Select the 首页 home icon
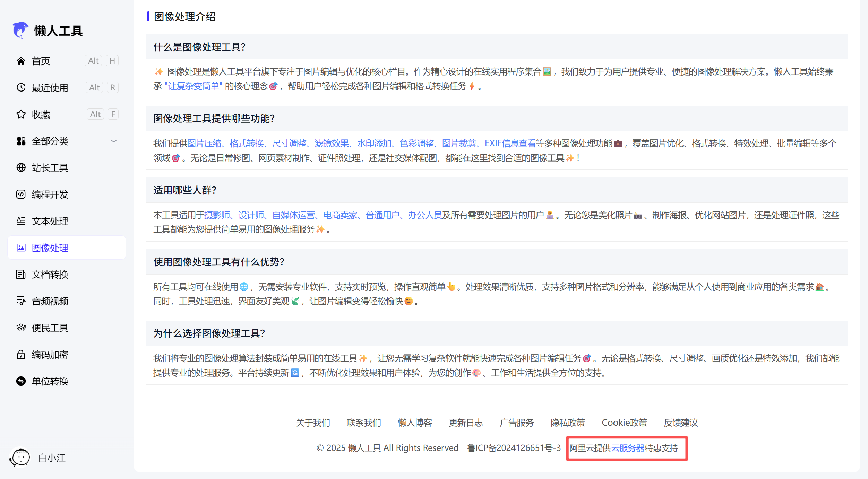Image resolution: width=868 pixels, height=479 pixels. (21, 61)
